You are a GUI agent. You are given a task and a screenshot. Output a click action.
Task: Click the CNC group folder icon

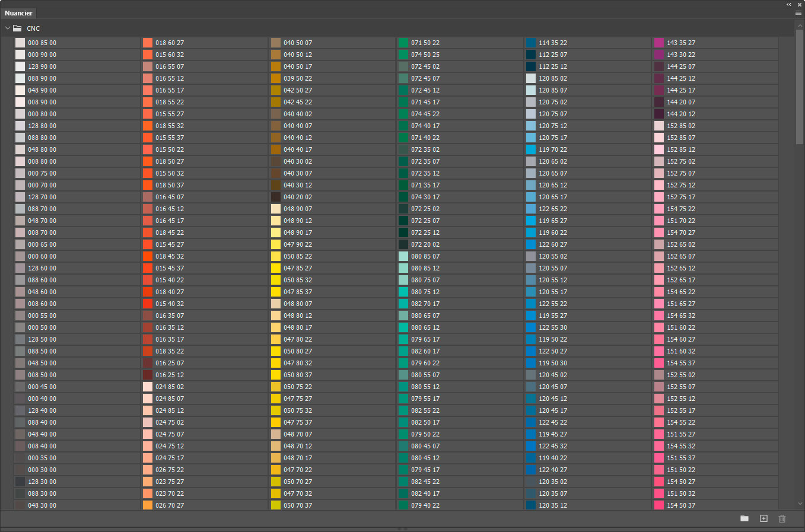(18, 28)
